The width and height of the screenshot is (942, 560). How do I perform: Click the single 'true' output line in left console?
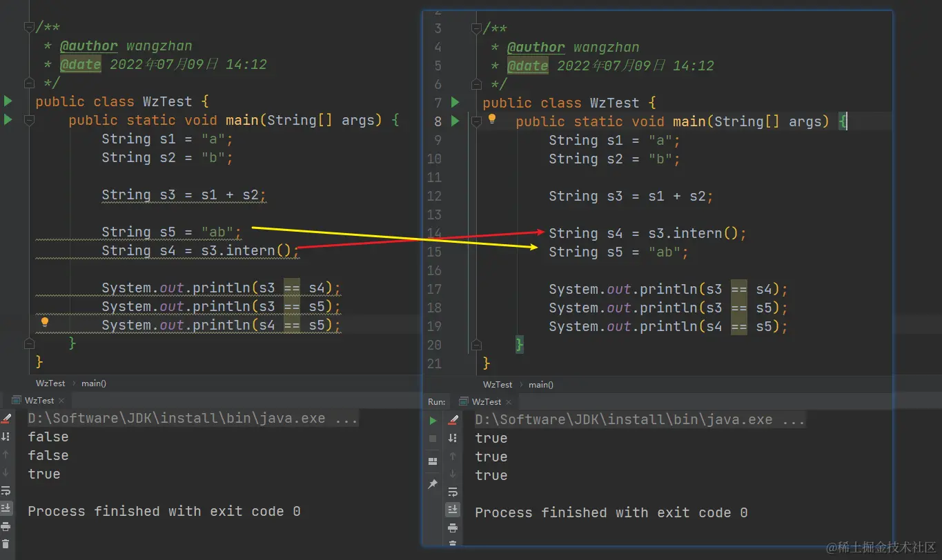[43, 474]
